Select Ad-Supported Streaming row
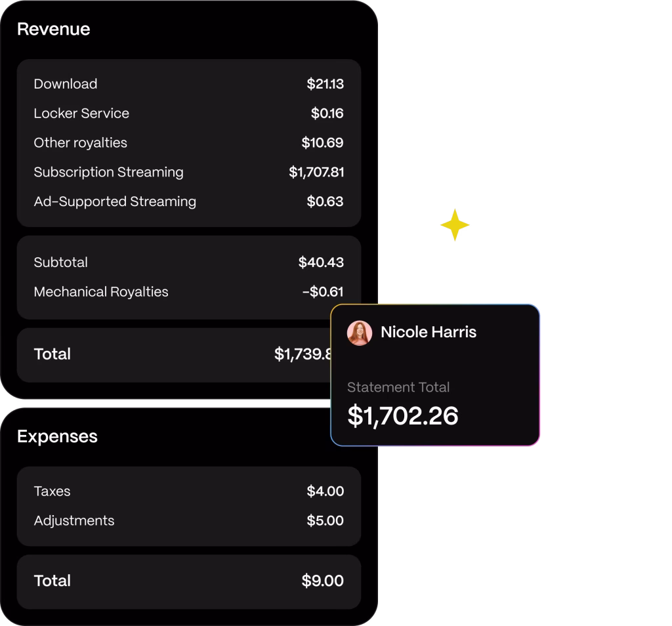 (188, 201)
